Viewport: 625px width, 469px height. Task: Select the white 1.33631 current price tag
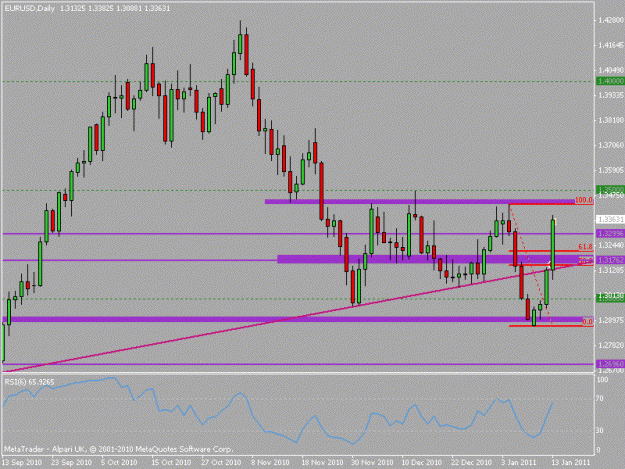coord(610,220)
